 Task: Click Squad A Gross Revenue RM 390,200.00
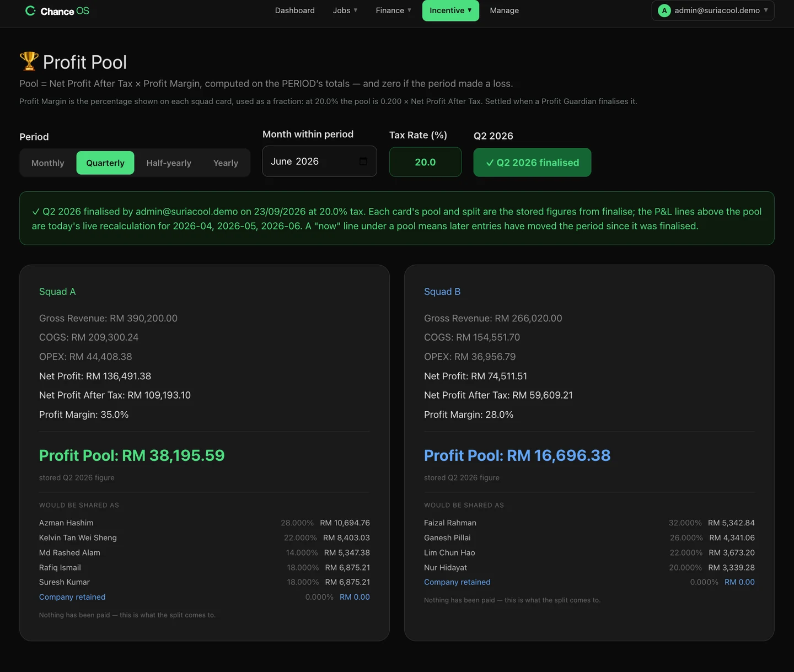coord(108,318)
